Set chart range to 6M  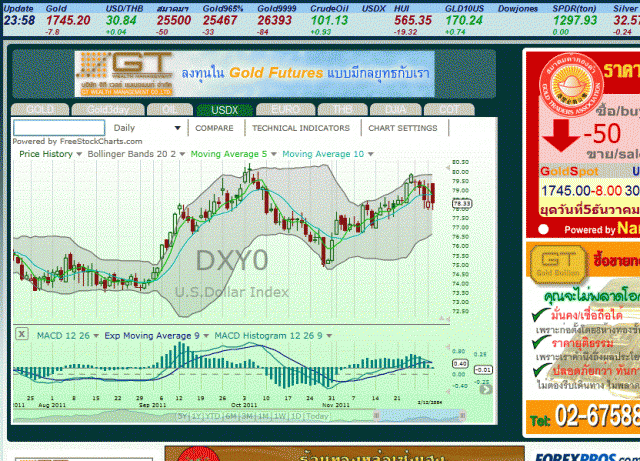[x=231, y=416]
